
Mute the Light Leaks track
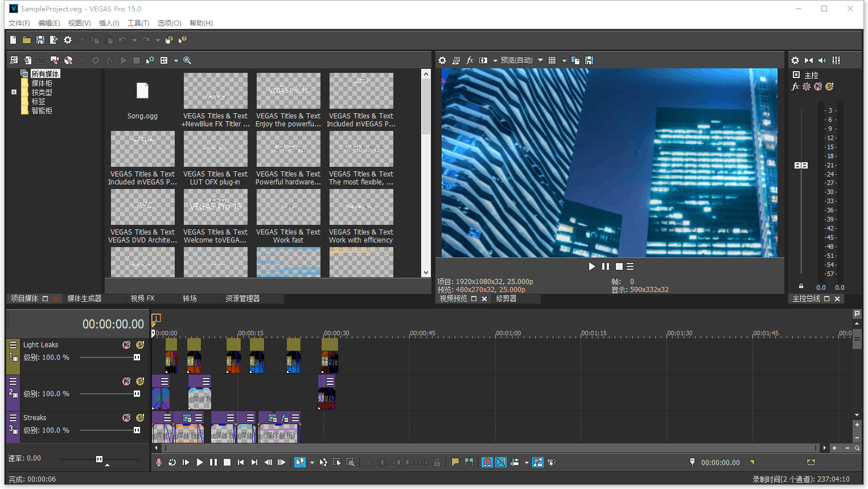tap(126, 344)
